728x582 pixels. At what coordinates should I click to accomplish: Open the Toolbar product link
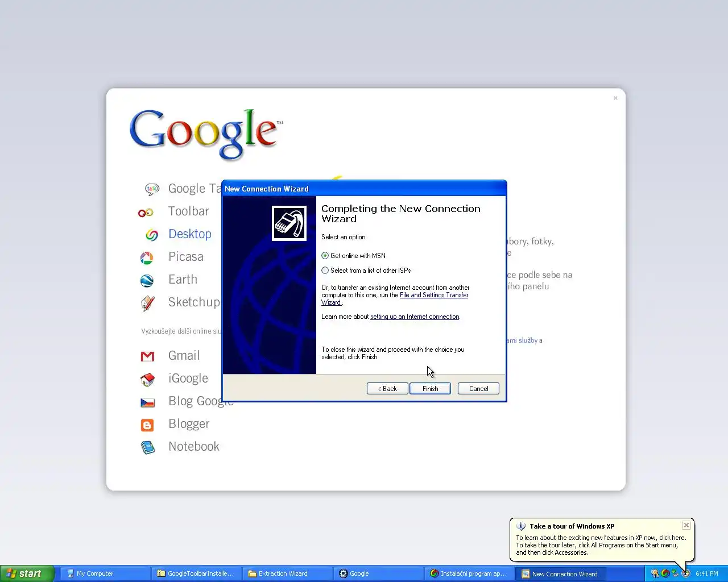click(189, 211)
